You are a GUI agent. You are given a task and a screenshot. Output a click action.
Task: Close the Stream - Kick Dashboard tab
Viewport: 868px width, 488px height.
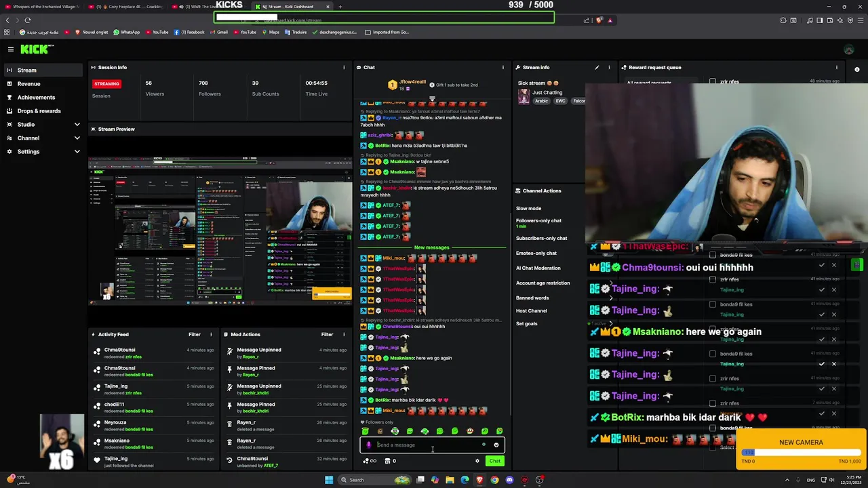coord(328,7)
